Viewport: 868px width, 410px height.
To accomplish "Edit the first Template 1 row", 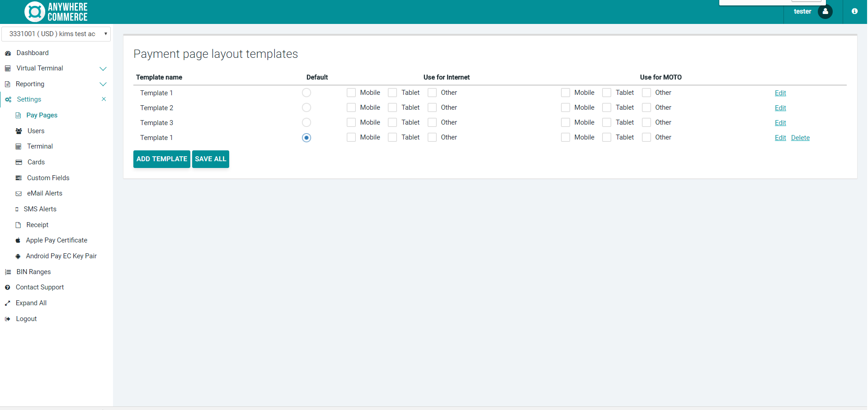I will click(780, 93).
